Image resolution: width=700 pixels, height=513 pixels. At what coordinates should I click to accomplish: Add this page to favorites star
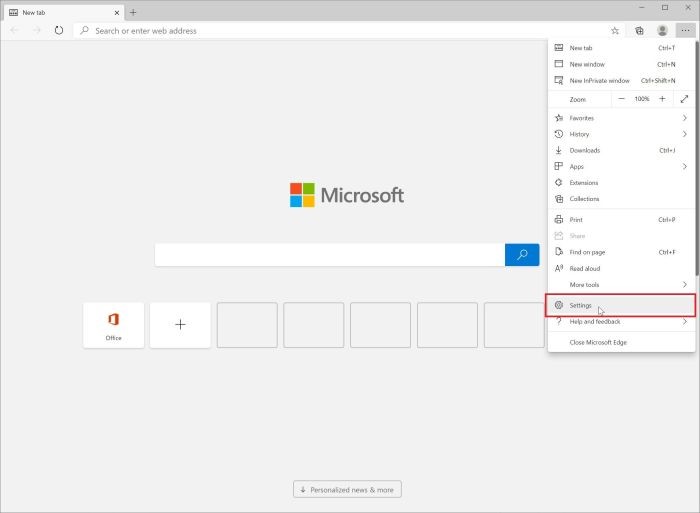(615, 30)
